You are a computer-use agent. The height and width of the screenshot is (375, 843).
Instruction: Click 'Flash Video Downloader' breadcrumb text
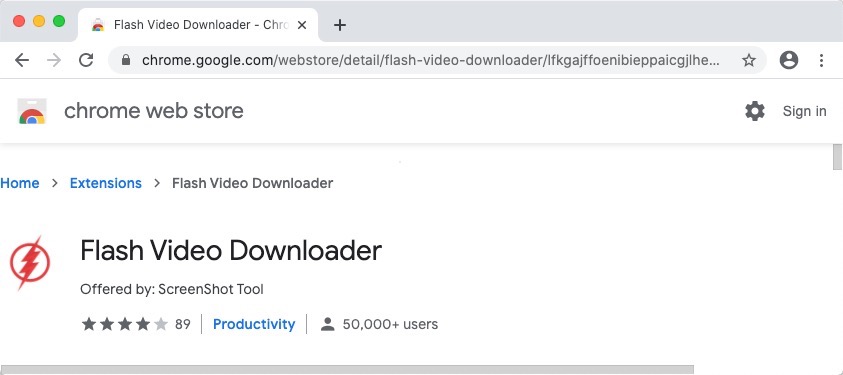click(x=253, y=183)
